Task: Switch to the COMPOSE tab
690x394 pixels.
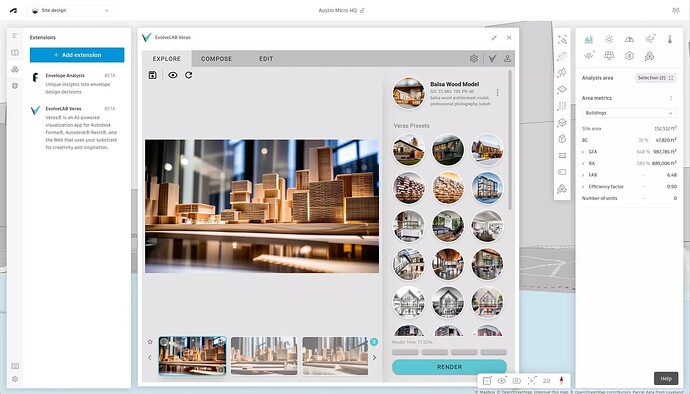Action: pyautogui.click(x=217, y=59)
